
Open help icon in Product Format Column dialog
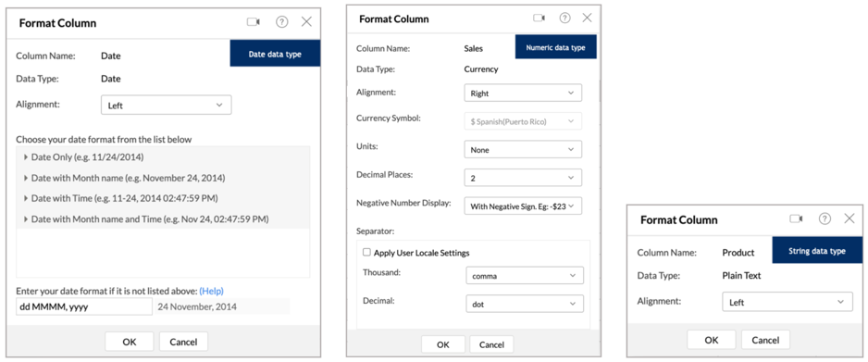tap(825, 218)
